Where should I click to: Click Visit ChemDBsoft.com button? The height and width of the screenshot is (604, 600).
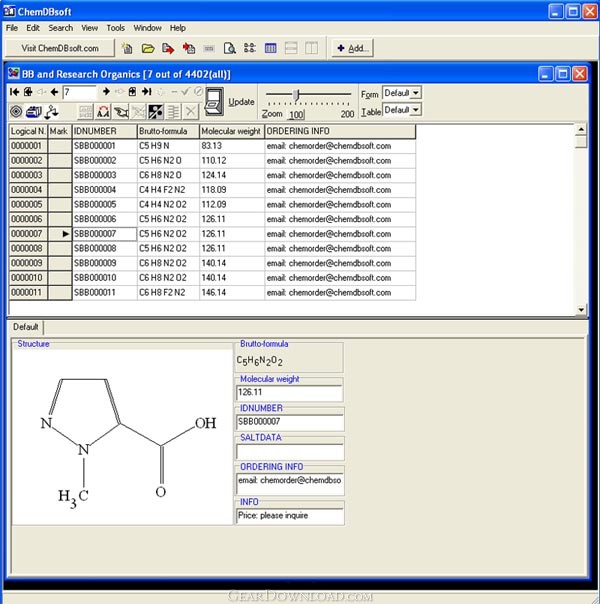[60, 48]
